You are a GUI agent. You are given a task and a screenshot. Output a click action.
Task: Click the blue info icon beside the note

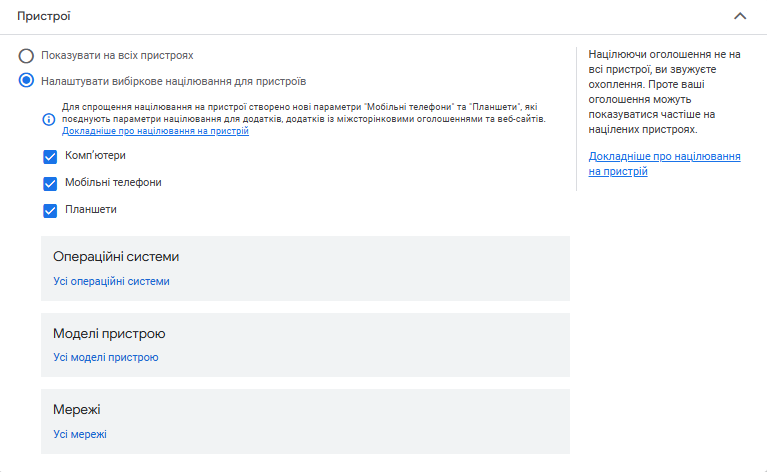[x=48, y=119]
